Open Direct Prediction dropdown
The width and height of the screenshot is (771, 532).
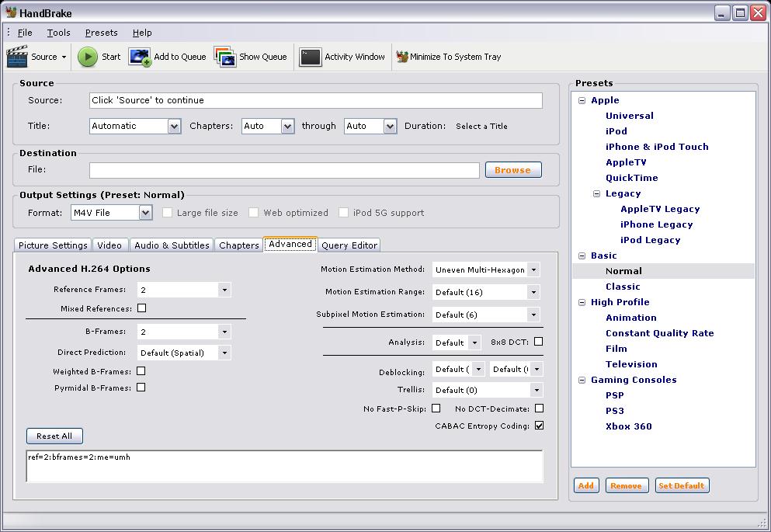point(224,353)
